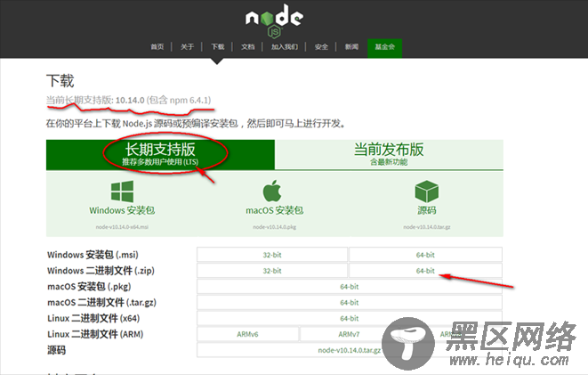588x375 pixels.
Task: Click node-v10.14.0-x64.msi file name
Action: 122,227
